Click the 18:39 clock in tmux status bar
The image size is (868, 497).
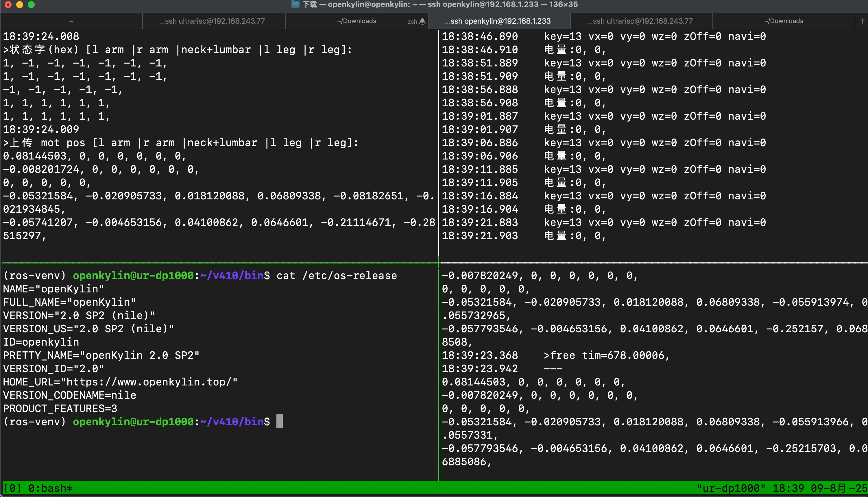pyautogui.click(x=788, y=488)
